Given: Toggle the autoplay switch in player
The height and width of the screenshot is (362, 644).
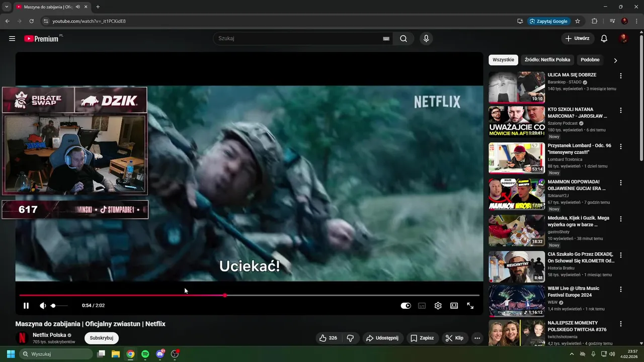Looking at the screenshot, I should click(x=406, y=306).
